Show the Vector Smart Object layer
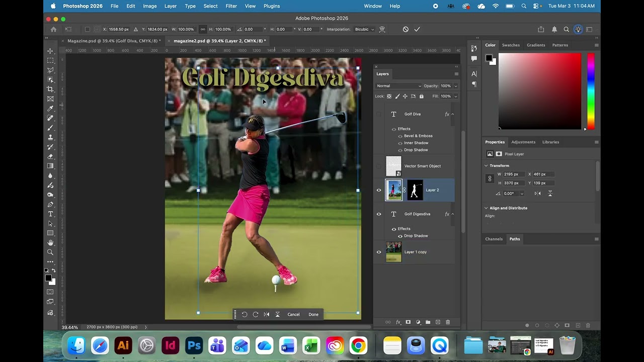Screen dimensions: 644x362 tap(379, 166)
